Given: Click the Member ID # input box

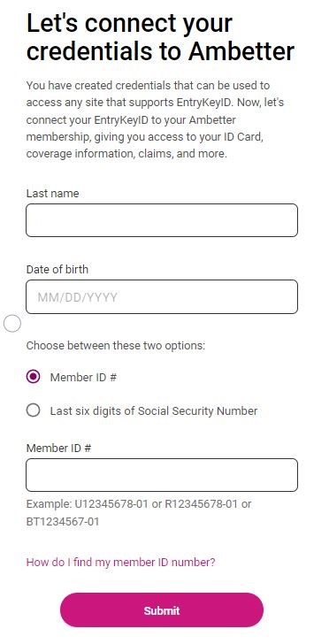Looking at the screenshot, I should 162,475.
